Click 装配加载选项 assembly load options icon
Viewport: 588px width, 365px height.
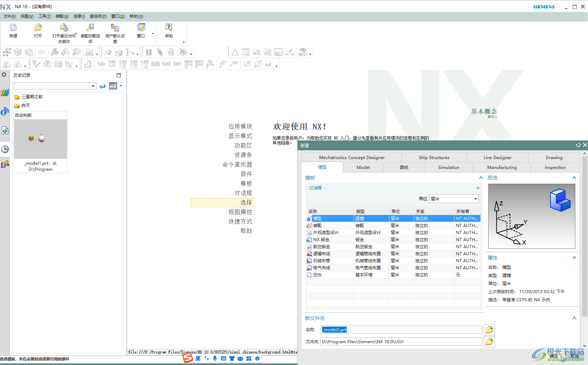pyautogui.click(x=90, y=28)
